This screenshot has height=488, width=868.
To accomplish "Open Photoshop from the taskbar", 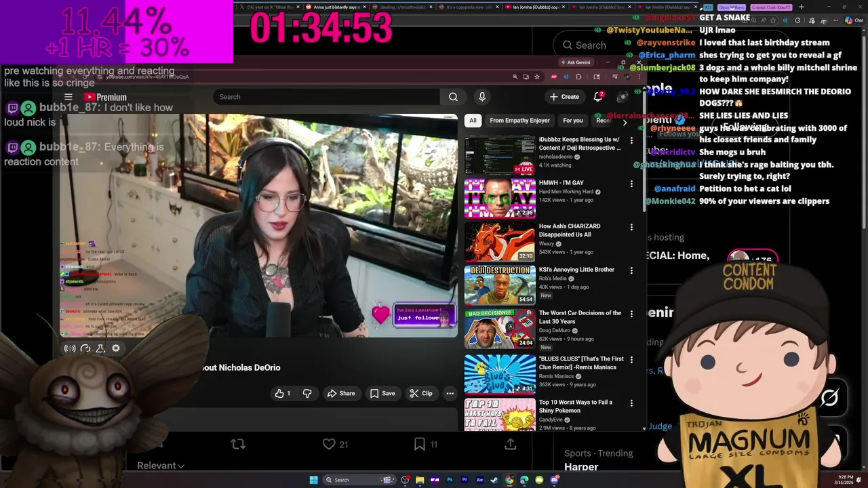I will [450, 480].
